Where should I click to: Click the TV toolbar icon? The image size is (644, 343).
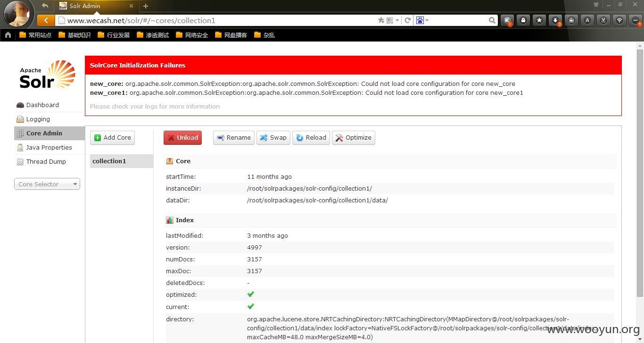click(x=571, y=20)
